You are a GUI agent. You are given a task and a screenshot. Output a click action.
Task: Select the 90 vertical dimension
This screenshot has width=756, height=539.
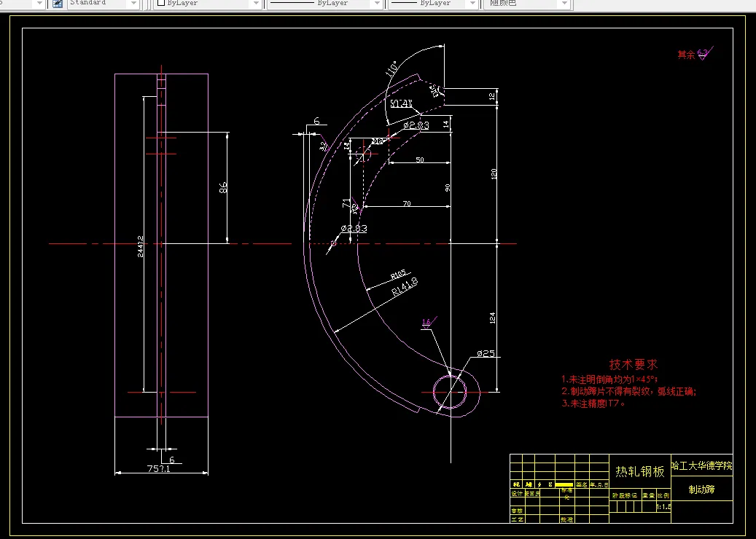click(448, 188)
